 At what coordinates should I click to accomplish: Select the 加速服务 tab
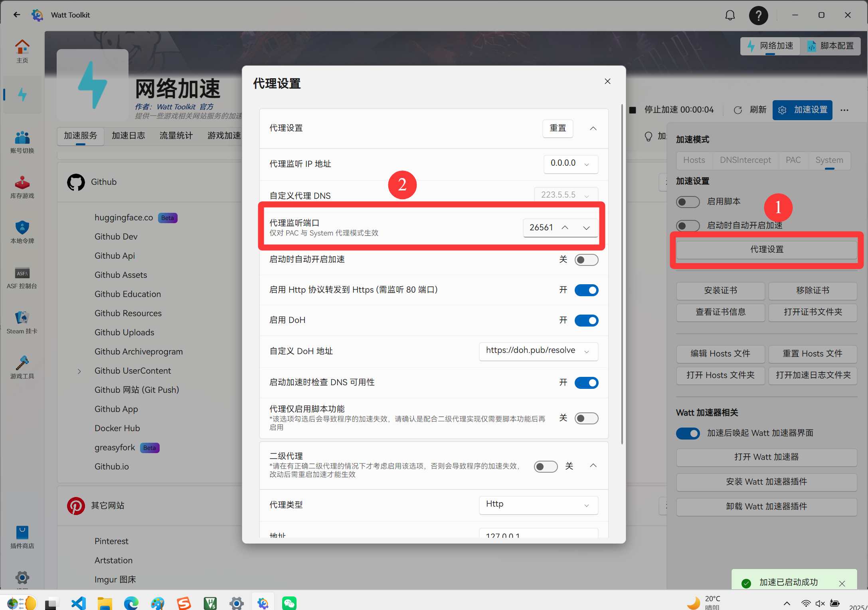tap(80, 136)
